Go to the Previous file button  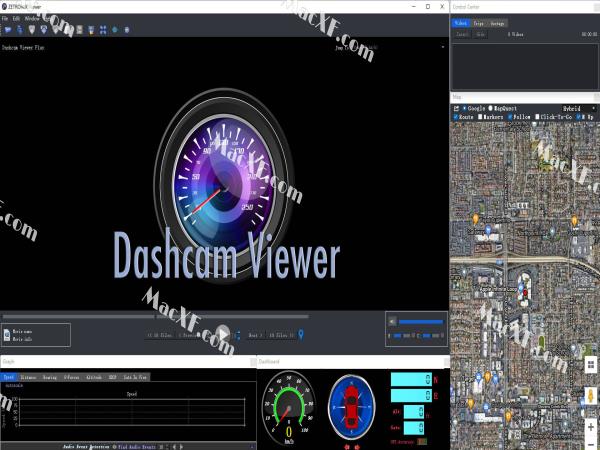tap(188, 335)
